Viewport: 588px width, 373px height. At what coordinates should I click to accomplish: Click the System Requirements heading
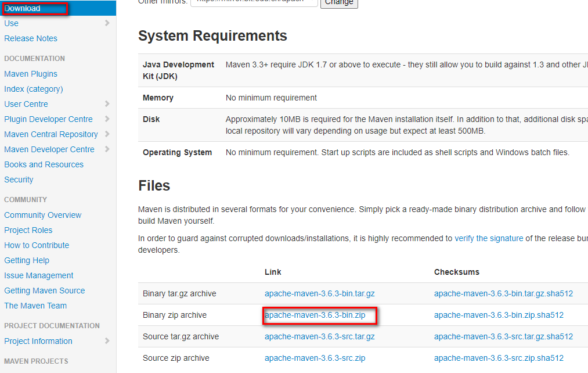tap(212, 36)
